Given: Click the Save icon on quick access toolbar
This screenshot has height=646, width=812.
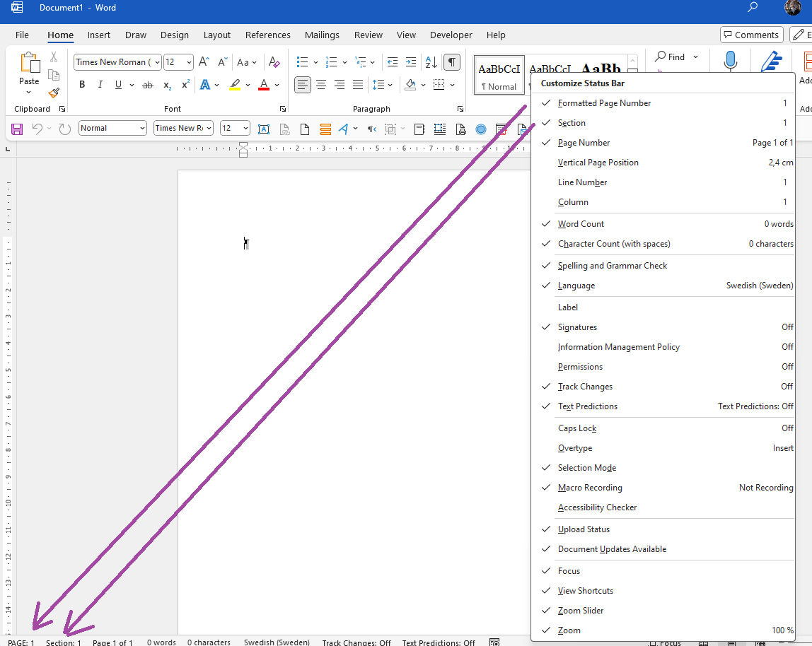Looking at the screenshot, I should pyautogui.click(x=16, y=129).
